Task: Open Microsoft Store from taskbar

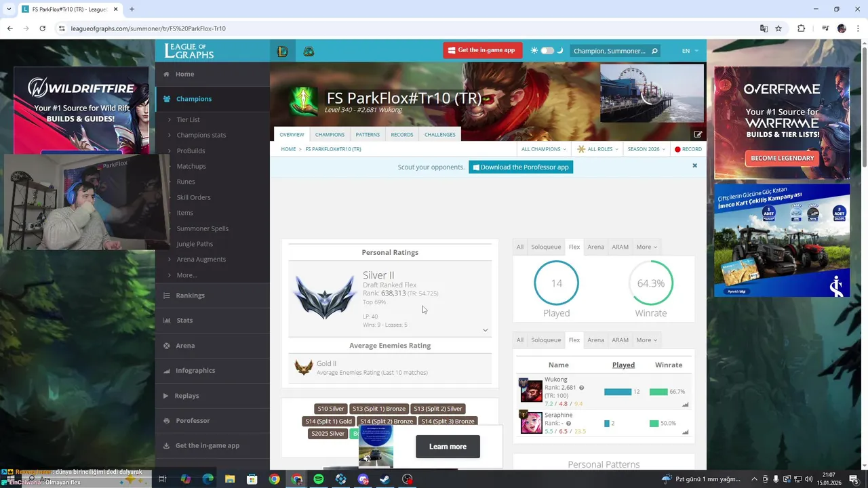Action: click(x=252, y=479)
